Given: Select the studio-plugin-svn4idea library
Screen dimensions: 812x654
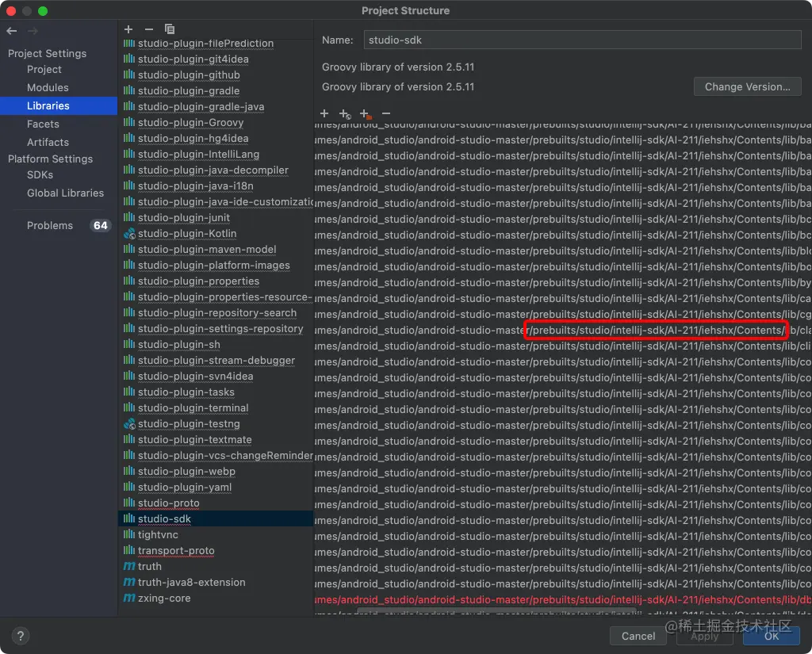Looking at the screenshot, I should click(195, 376).
